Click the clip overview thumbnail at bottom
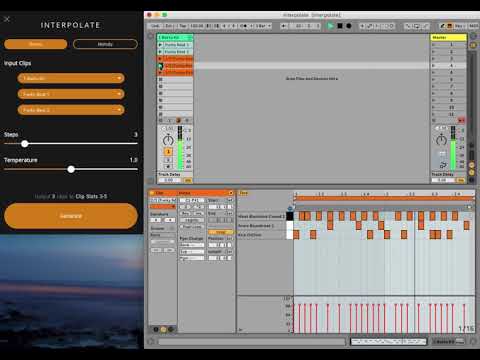This screenshot has width=480, height=360. pyautogui.click(x=389, y=342)
